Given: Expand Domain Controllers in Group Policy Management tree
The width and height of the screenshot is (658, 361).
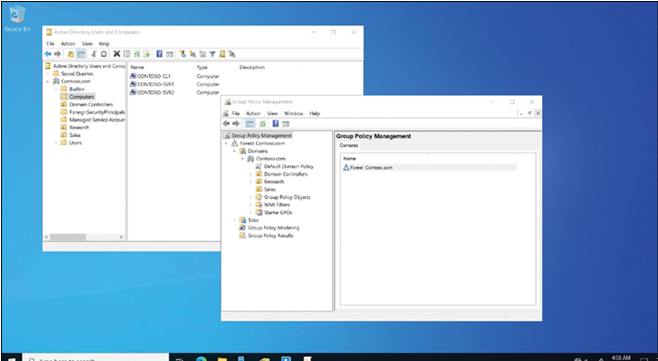Looking at the screenshot, I should pyautogui.click(x=251, y=174).
